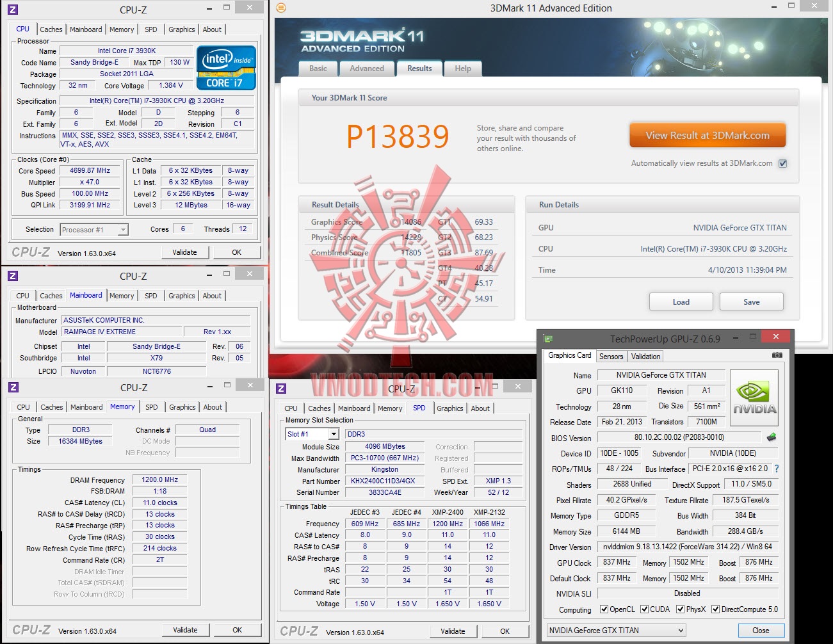Open the NVIDIA GeForce GTX TITAN card dropdown
The height and width of the screenshot is (644, 833).
pyautogui.click(x=616, y=631)
